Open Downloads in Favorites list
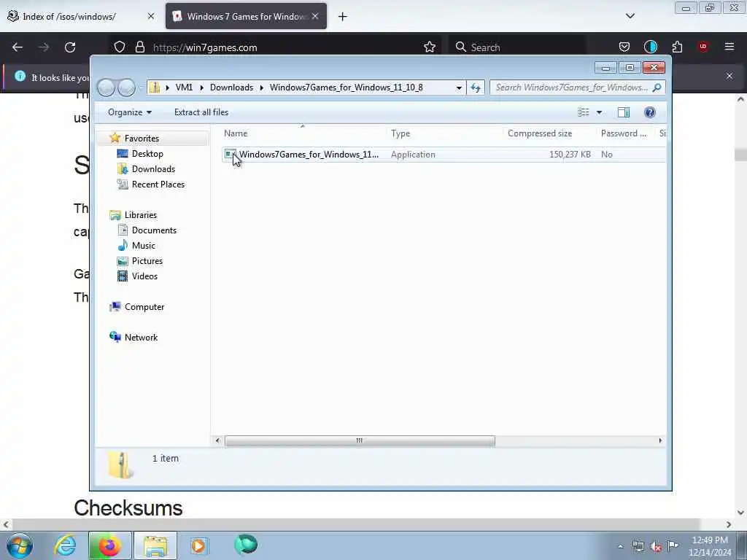 click(x=146, y=169)
